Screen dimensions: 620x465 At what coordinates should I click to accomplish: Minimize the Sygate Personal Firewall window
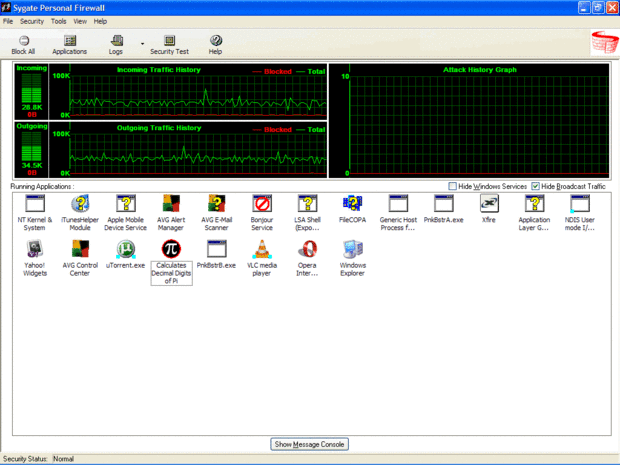tap(584, 8)
